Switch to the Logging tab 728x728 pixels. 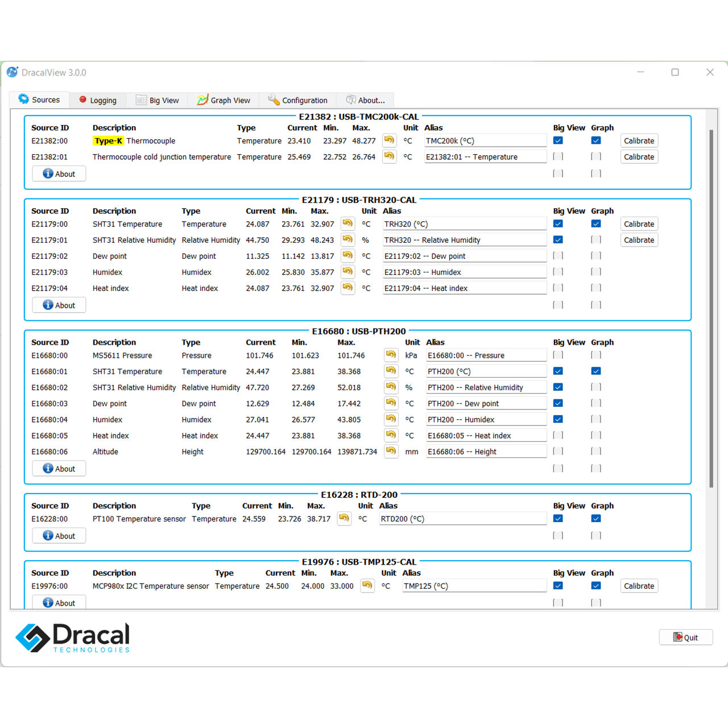(98, 100)
